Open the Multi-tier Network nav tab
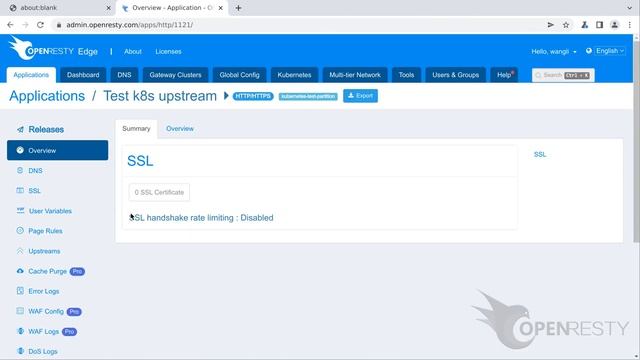Screen dimensions: 640x360 click(355, 75)
